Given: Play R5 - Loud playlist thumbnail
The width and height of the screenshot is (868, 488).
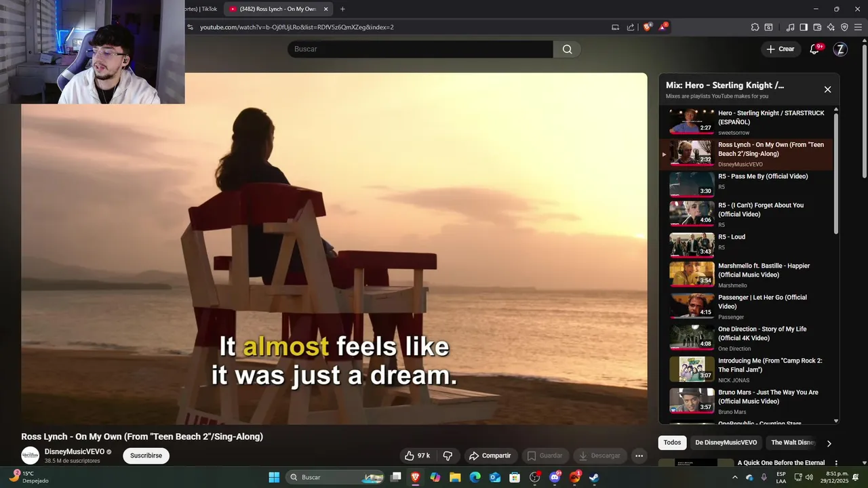Looking at the screenshot, I should pyautogui.click(x=692, y=245).
